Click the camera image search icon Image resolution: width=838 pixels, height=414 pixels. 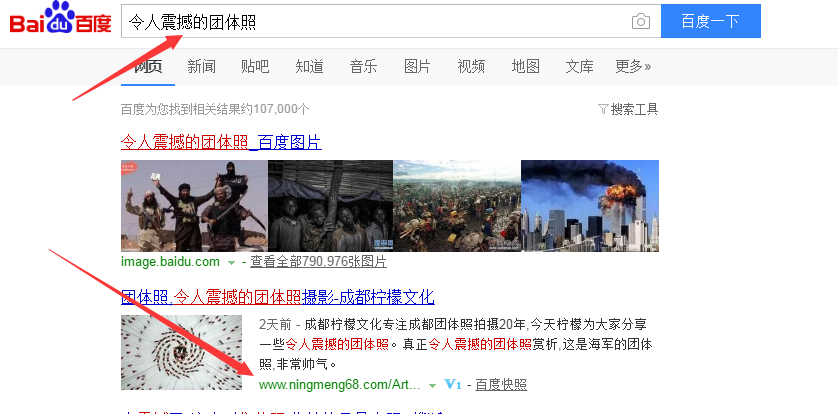click(x=640, y=21)
